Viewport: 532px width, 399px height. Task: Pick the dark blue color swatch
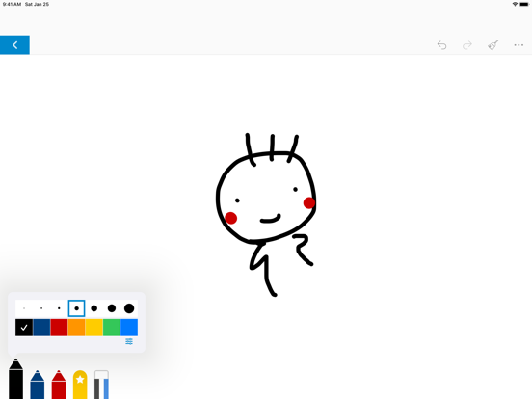tap(41, 328)
